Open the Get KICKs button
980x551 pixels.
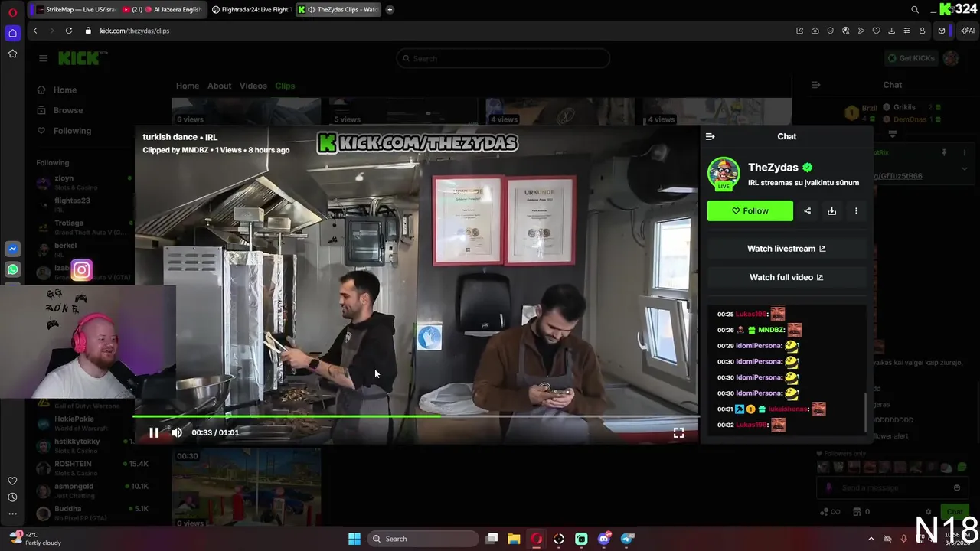tap(912, 58)
